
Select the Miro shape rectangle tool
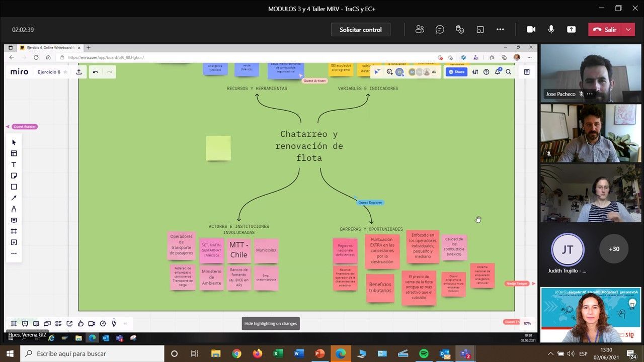coord(14,187)
